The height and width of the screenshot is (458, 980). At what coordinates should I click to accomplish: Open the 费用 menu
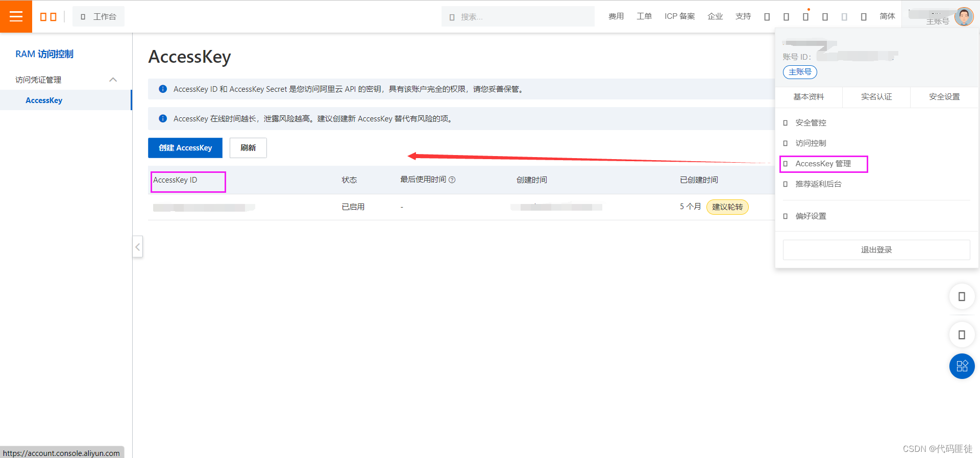tap(616, 16)
